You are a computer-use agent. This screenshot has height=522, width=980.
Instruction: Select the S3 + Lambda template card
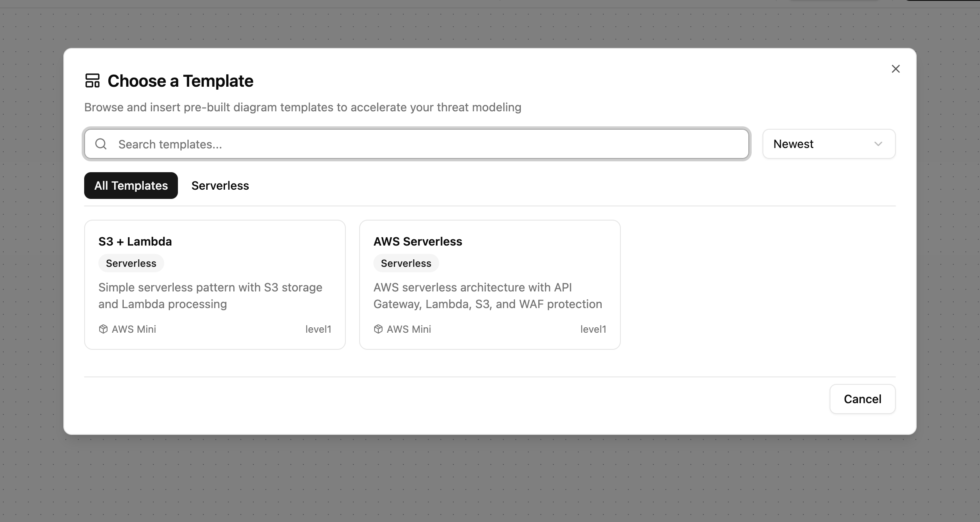pyautogui.click(x=215, y=284)
